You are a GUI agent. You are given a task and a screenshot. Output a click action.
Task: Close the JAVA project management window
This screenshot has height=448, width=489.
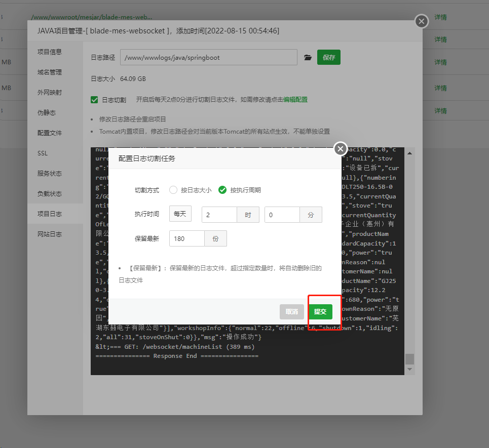(x=422, y=21)
